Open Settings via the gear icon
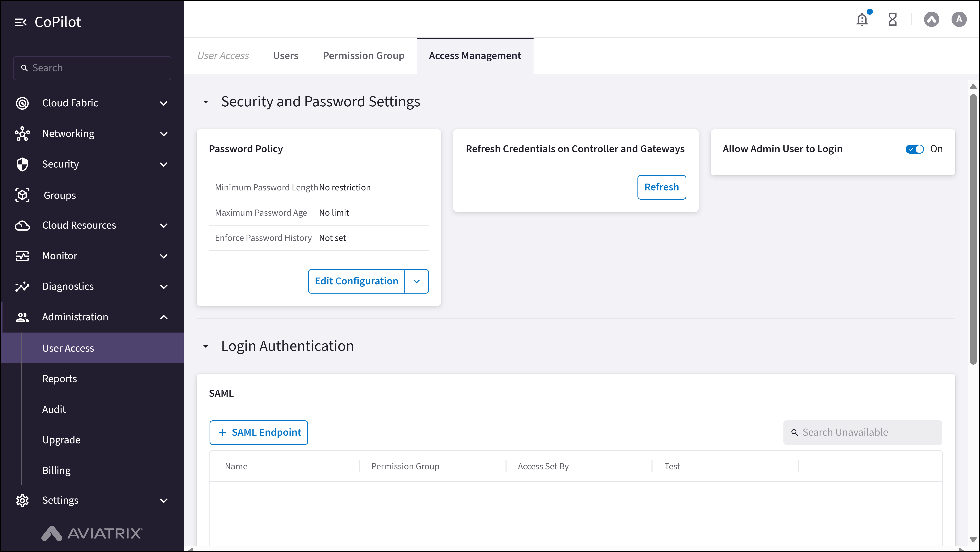980x552 pixels. (22, 500)
